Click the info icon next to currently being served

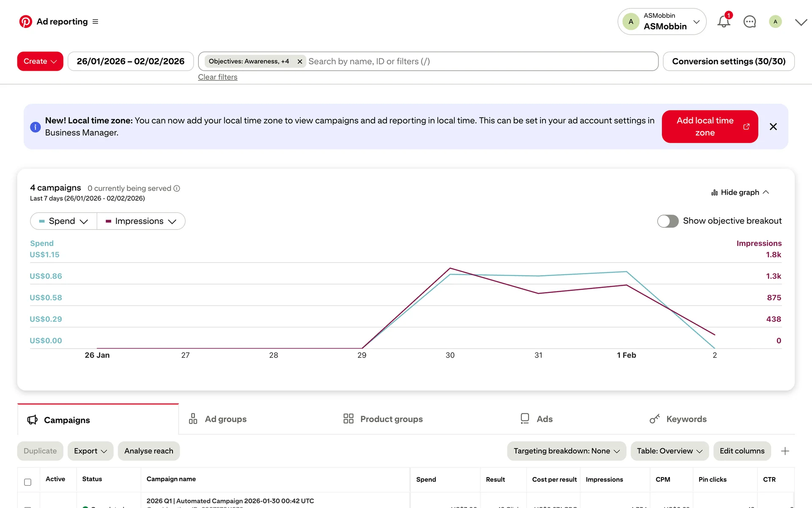[x=177, y=188]
